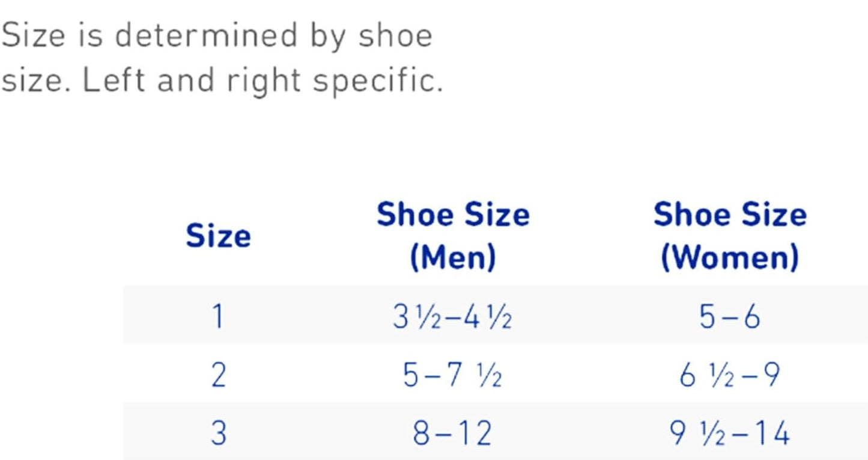Click the "Size is determined by shoe" text line
Image resolution: width=868 pixels, height=460 pixels.
coord(216,36)
